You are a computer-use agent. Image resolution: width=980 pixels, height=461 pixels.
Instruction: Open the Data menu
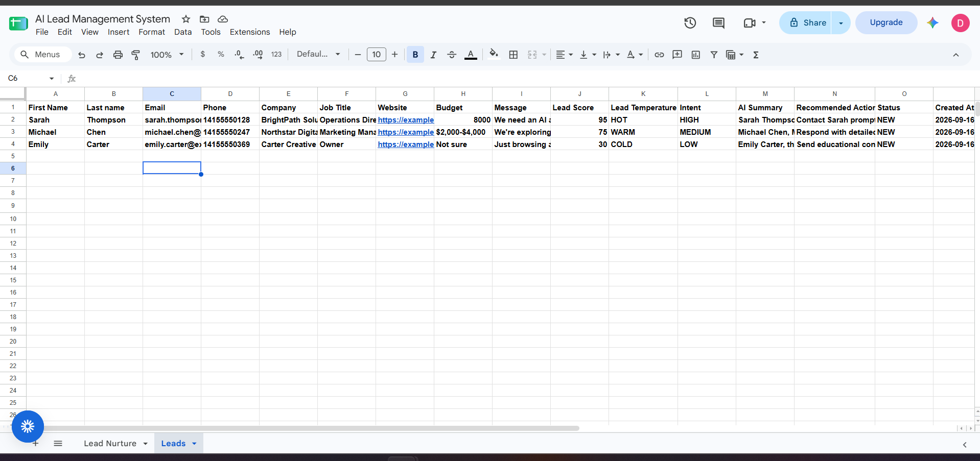[183, 32]
